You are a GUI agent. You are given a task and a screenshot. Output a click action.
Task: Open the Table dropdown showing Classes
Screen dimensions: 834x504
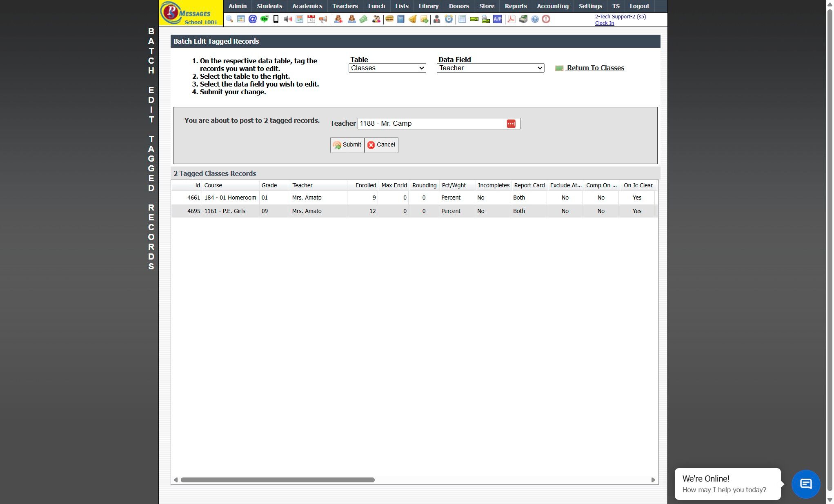387,68
